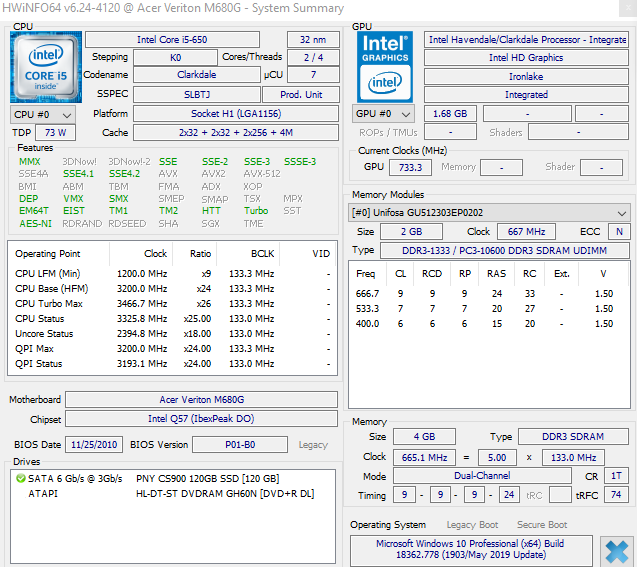Select the 400.0 frequency timing row
This screenshot has width=637, height=567.
(489, 324)
